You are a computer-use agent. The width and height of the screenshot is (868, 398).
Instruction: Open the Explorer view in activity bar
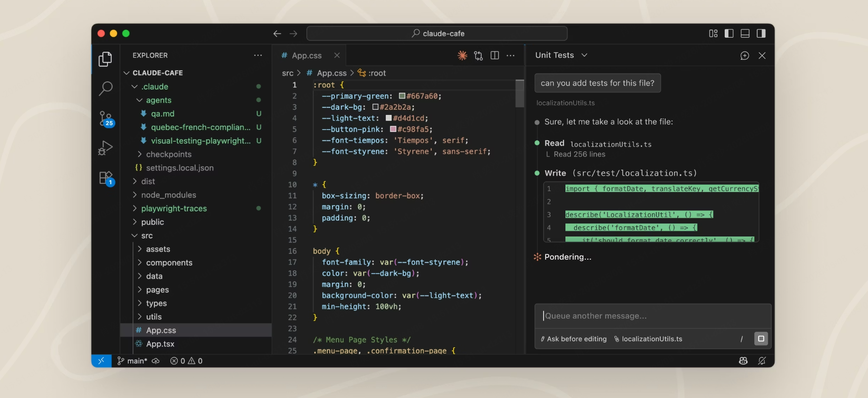coord(106,59)
